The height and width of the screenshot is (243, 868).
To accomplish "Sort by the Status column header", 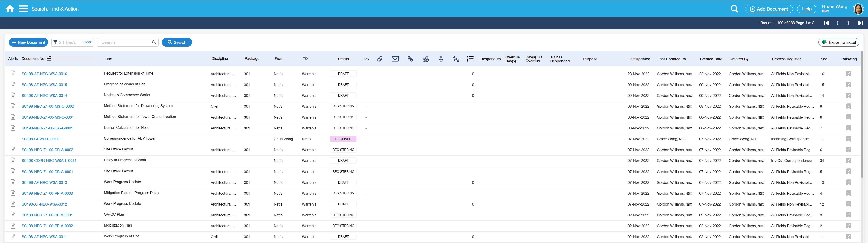I will (x=343, y=59).
